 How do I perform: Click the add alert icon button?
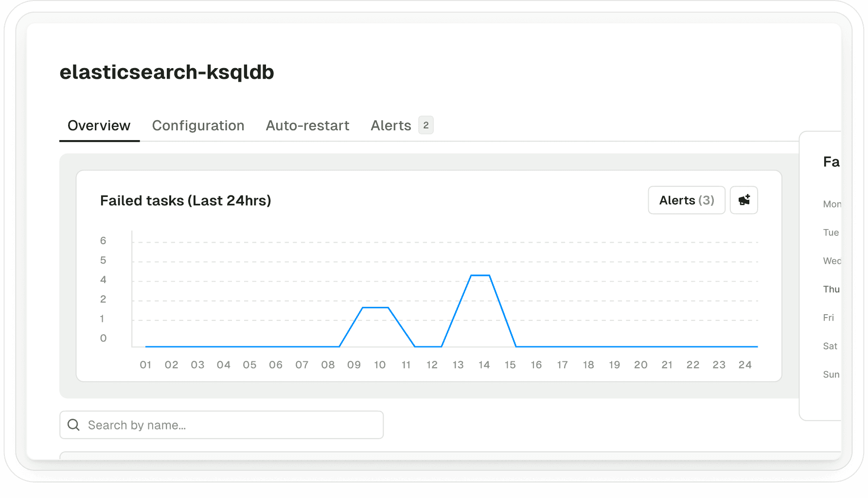[x=744, y=200]
